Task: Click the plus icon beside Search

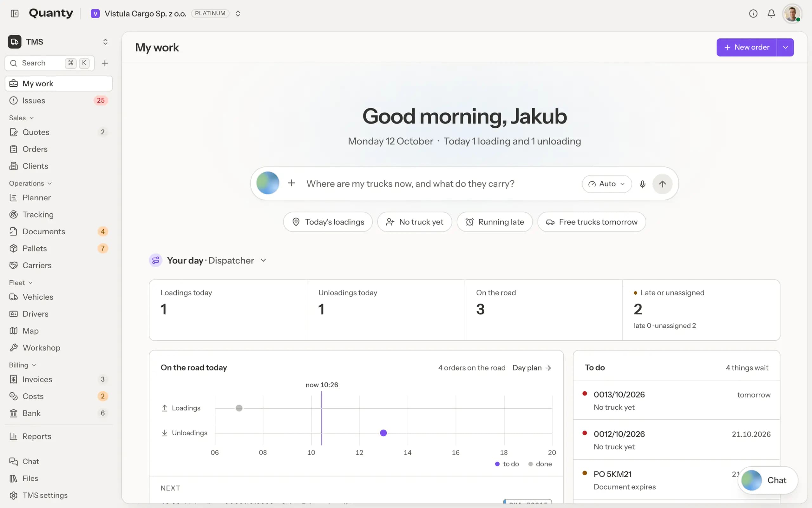Action: tap(105, 63)
